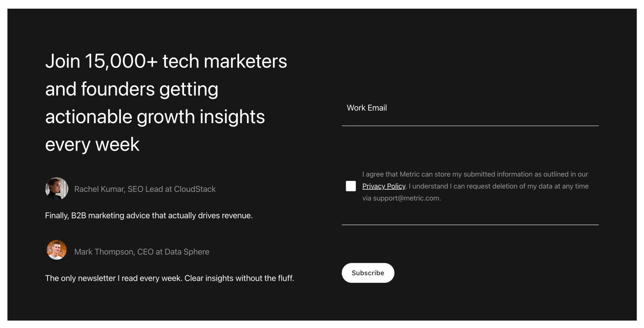The height and width of the screenshot is (328, 644).
Task: Click the "CloudStack" company name
Action: coord(195,189)
